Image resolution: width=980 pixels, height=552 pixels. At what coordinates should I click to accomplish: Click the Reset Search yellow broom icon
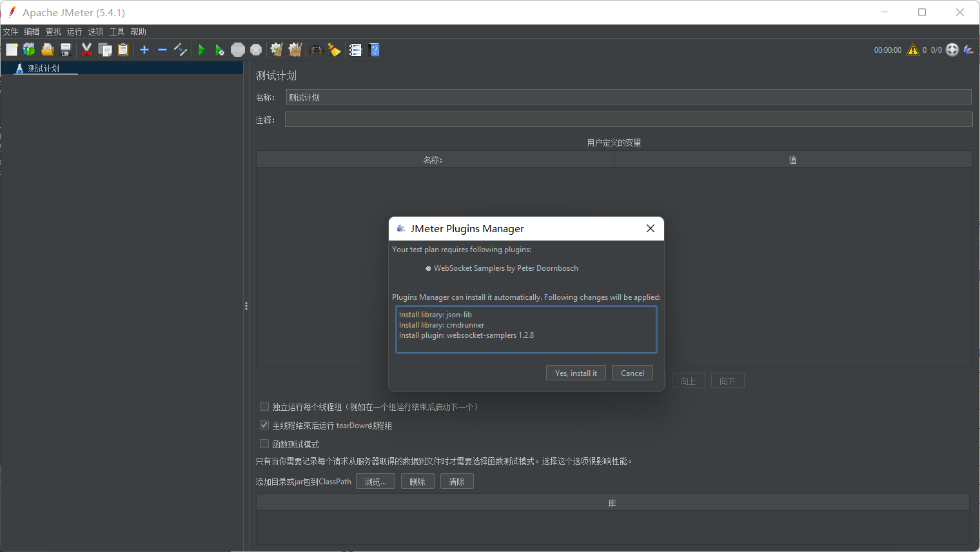pos(334,50)
